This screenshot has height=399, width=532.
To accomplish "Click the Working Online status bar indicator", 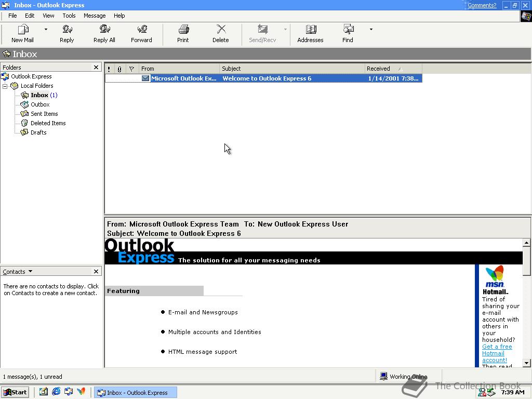I will [404, 376].
